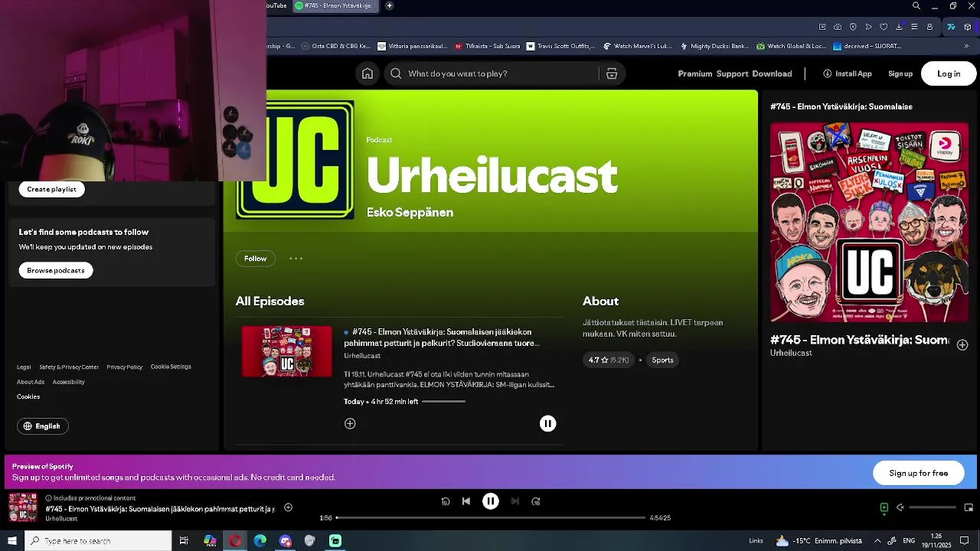Viewport: 980px width, 551px height.
Task: Open the episode #745 thumbnail in list
Action: pos(287,351)
